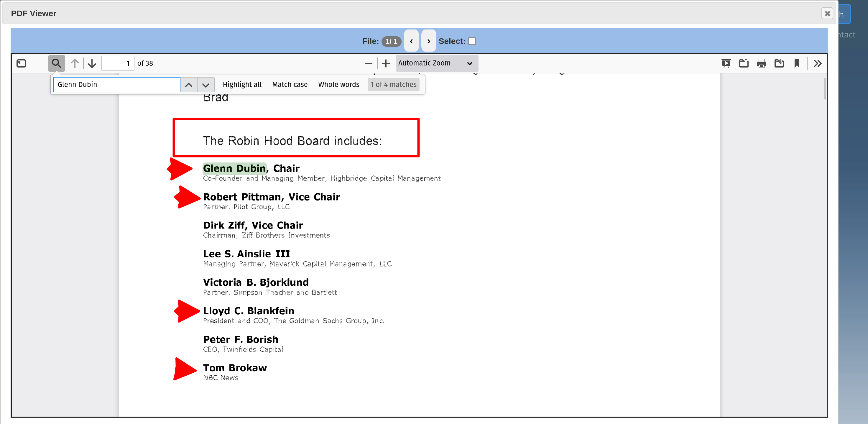Click the document vertical scrollbar

tap(825, 89)
